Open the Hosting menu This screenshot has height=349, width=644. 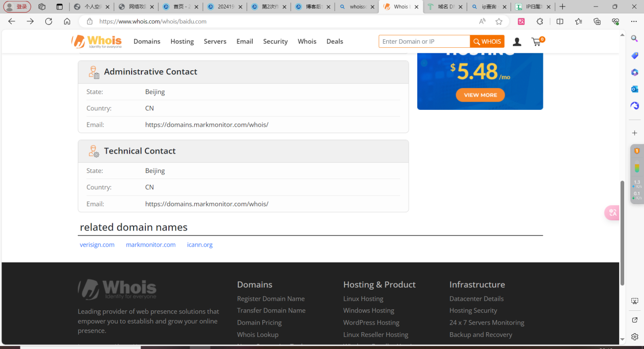click(x=182, y=42)
